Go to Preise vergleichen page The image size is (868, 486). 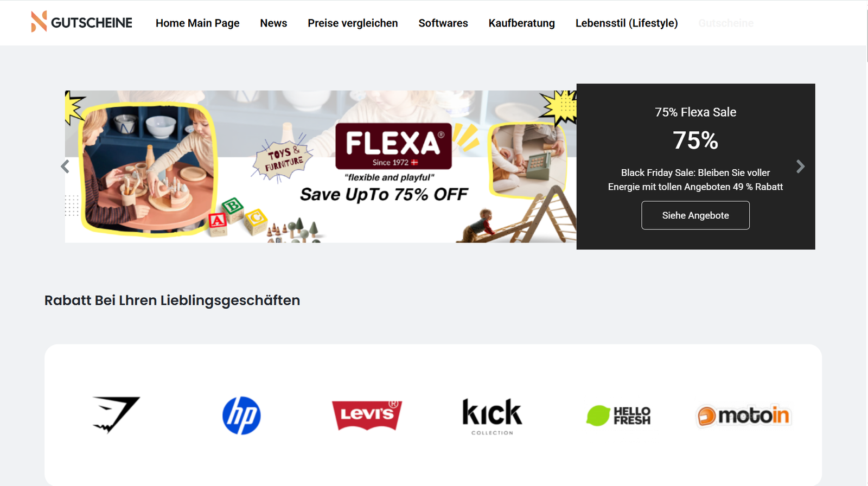click(353, 23)
